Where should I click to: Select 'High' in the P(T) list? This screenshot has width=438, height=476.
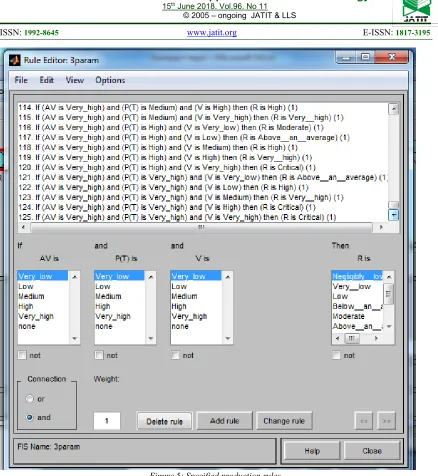pyautogui.click(x=119, y=306)
